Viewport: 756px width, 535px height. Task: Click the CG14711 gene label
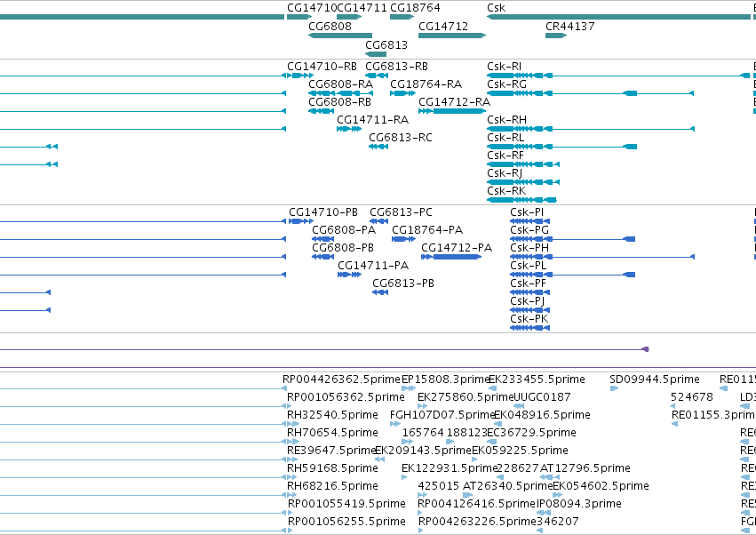(362, 8)
